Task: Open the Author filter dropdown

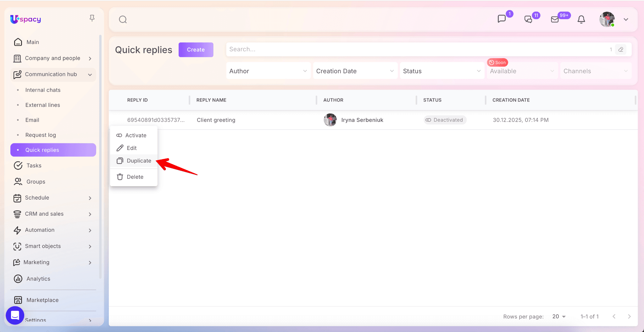Action: click(x=268, y=71)
